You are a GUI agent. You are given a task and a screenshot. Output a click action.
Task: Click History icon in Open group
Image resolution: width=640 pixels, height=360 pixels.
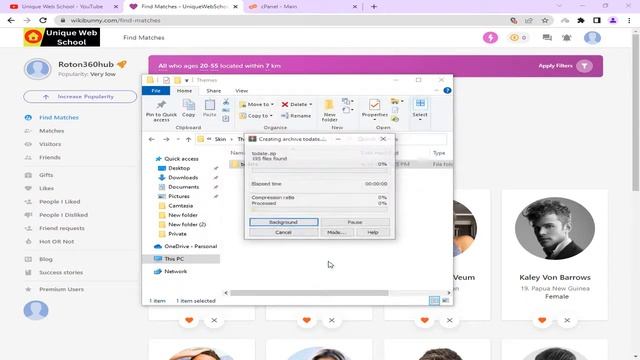[x=395, y=119]
